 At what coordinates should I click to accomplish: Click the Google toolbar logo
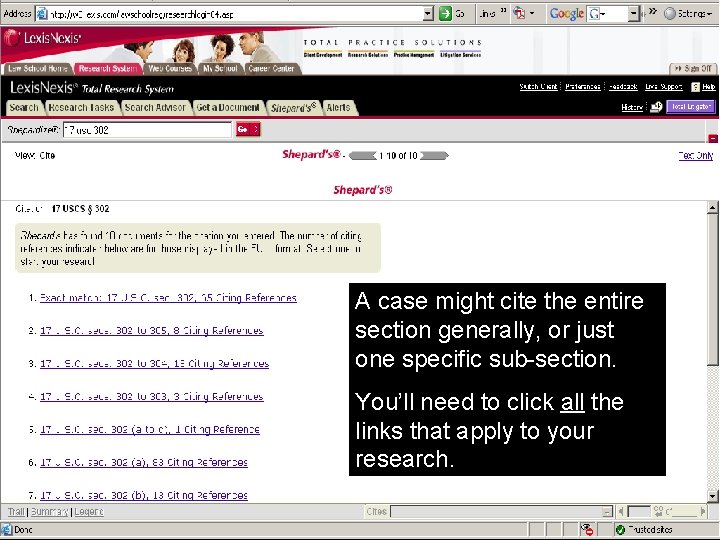click(x=567, y=14)
